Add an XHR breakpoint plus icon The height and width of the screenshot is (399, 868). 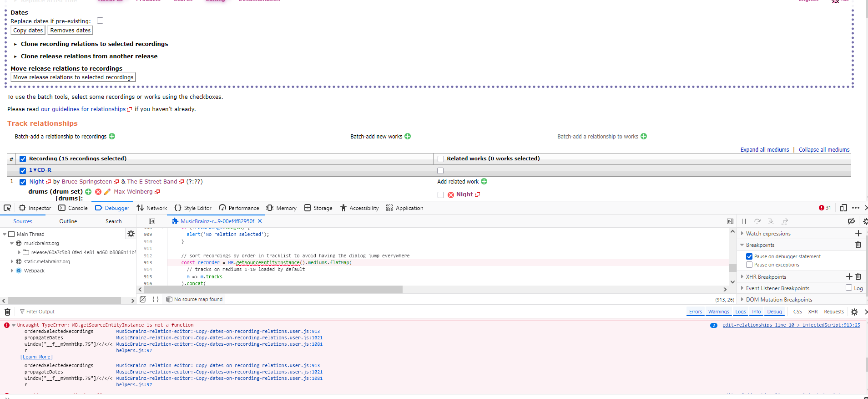(849, 276)
